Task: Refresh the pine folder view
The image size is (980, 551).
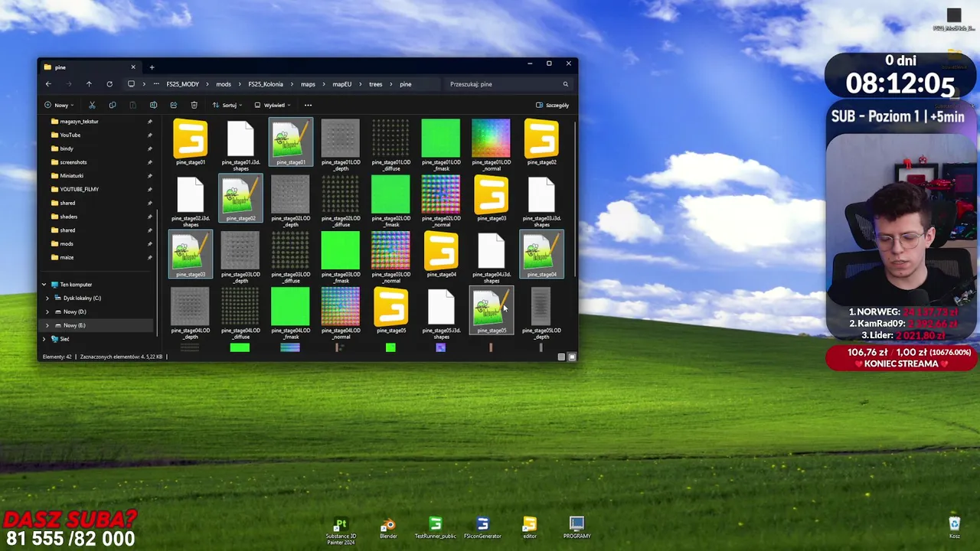Action: pyautogui.click(x=109, y=84)
